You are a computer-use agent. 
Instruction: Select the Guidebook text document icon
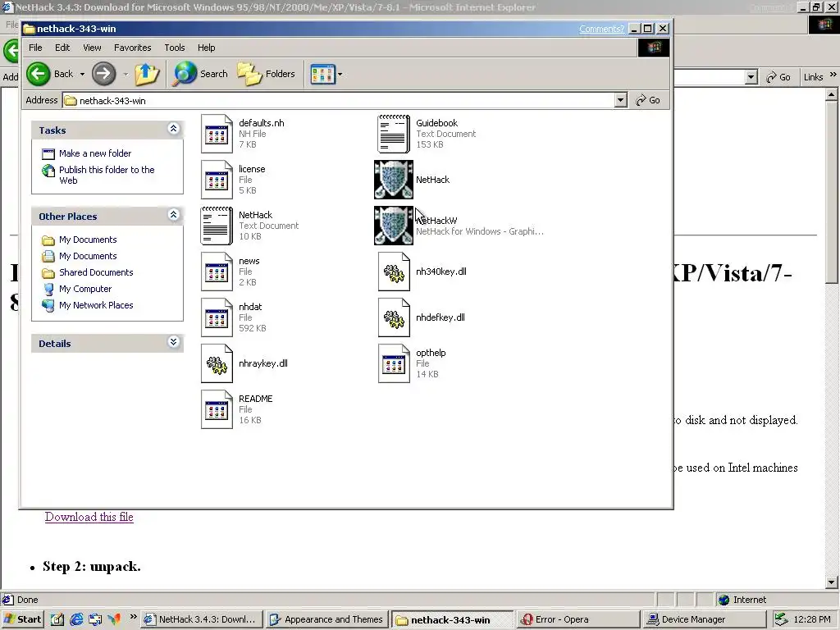394,134
